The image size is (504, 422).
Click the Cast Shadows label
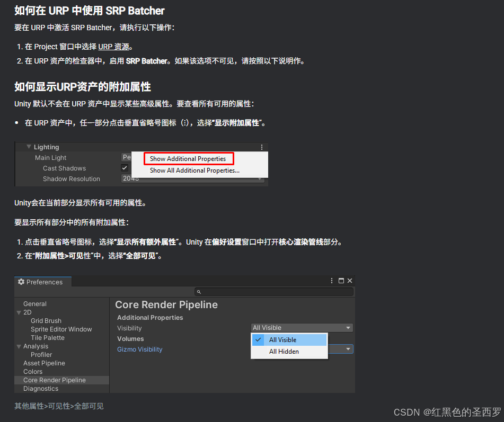(64, 168)
